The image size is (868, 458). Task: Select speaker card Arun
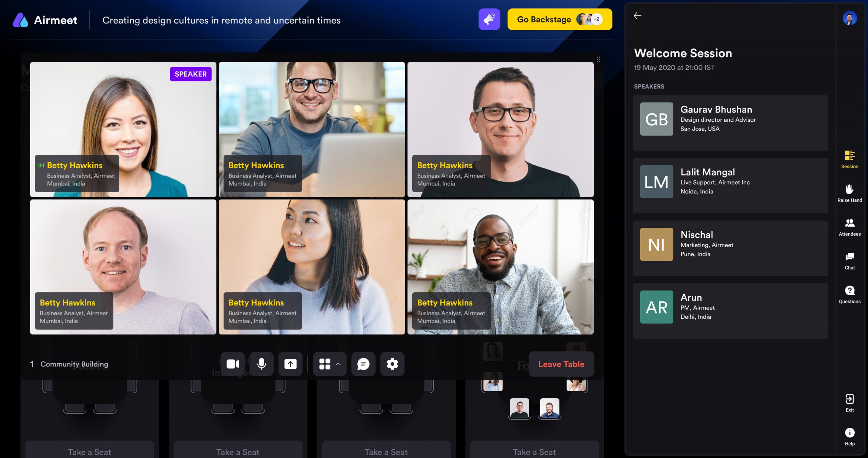tap(730, 311)
